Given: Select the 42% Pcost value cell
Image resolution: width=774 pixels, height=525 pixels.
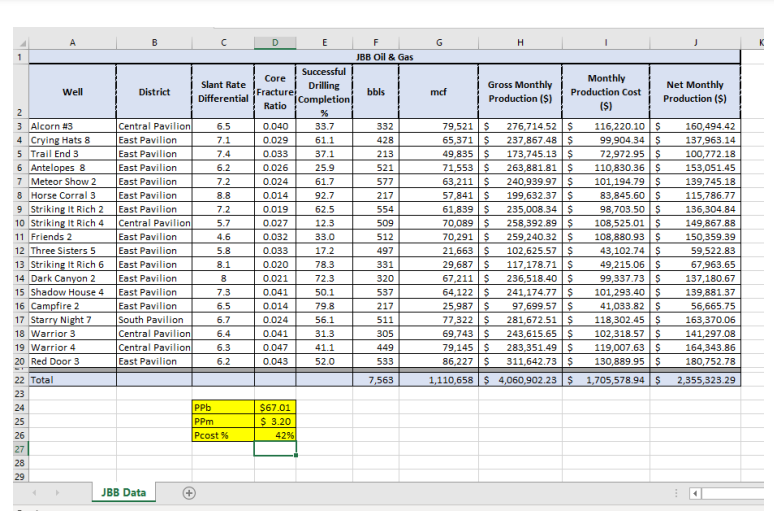Looking at the screenshot, I should point(275,435).
